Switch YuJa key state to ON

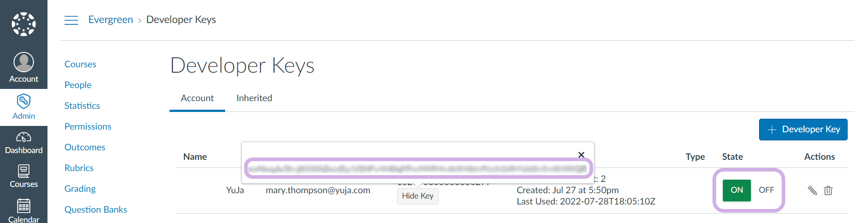click(736, 190)
